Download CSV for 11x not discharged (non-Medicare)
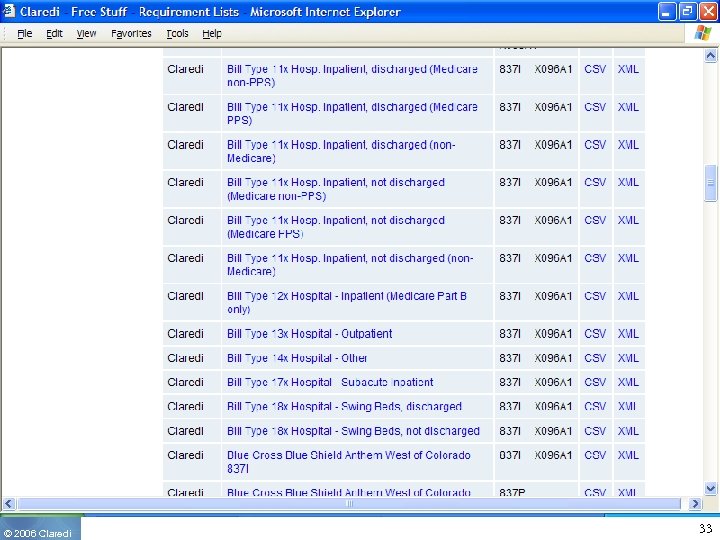Viewport: 720px width, 540px height. (x=595, y=259)
